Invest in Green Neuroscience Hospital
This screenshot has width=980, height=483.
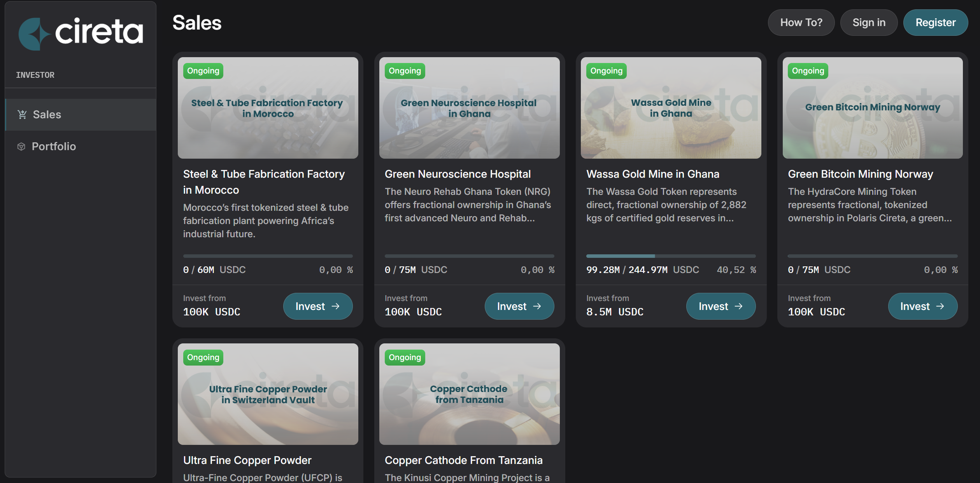(x=519, y=306)
